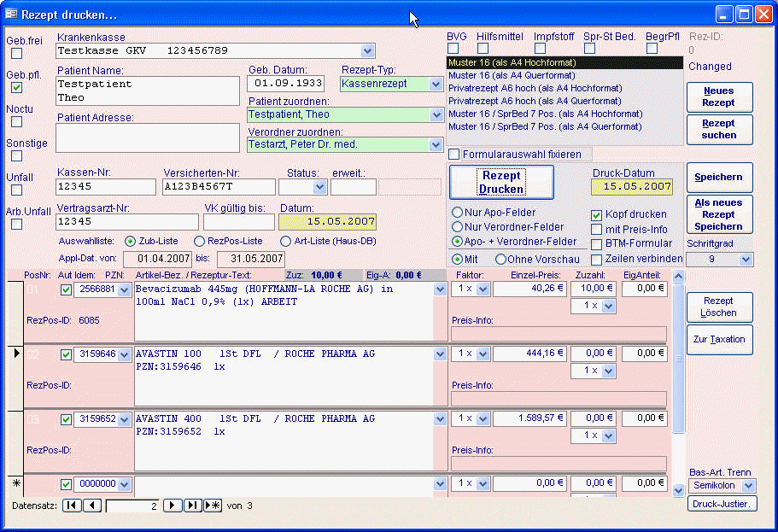Open the Bas-Art. Trenn Semikolon dropdown
Viewport: 778px width, 532px height.
[749, 485]
